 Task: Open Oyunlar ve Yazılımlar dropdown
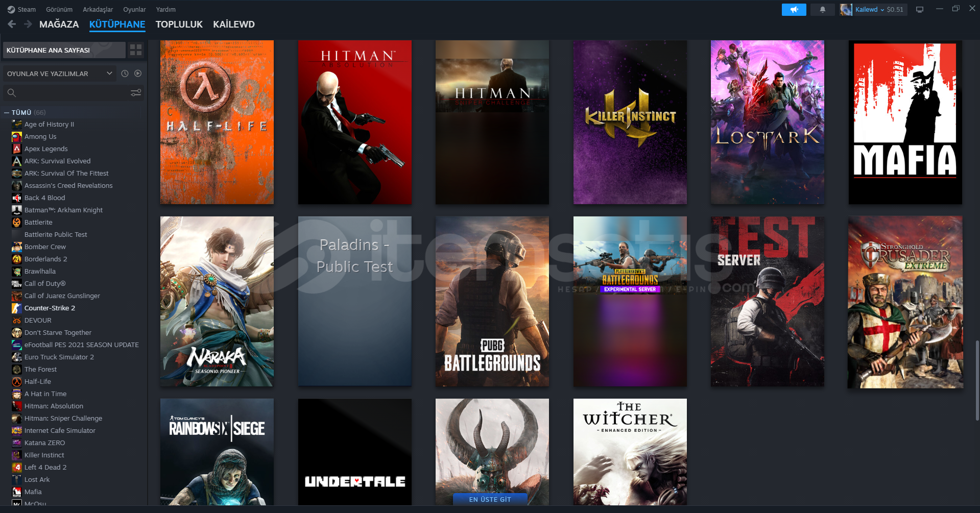click(x=60, y=74)
